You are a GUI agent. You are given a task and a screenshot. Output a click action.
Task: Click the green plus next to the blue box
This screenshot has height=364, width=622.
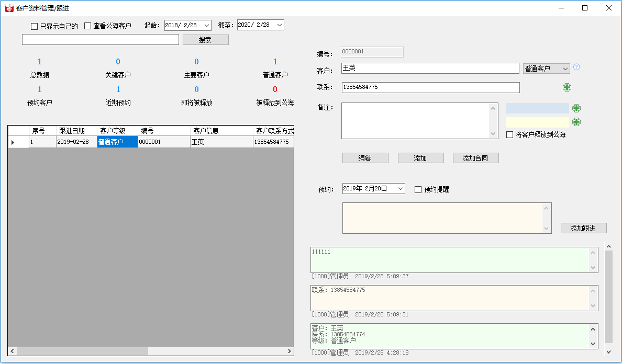coord(576,108)
